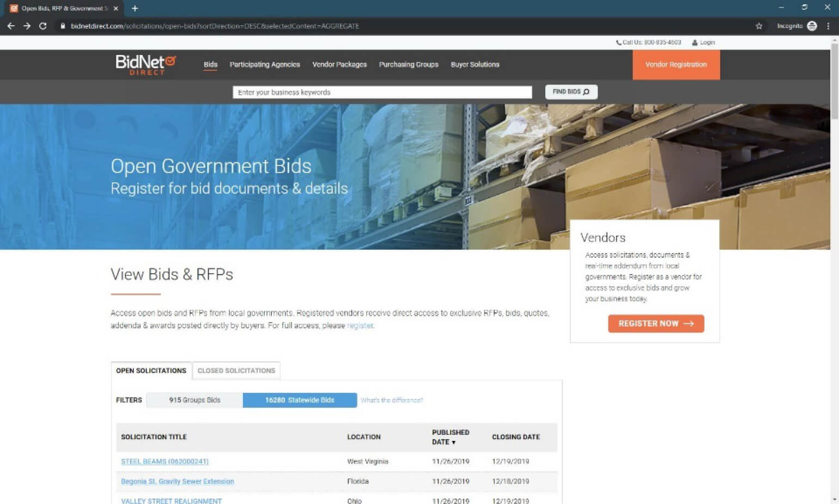
Task: Open a new browser tab
Action: [135, 8]
